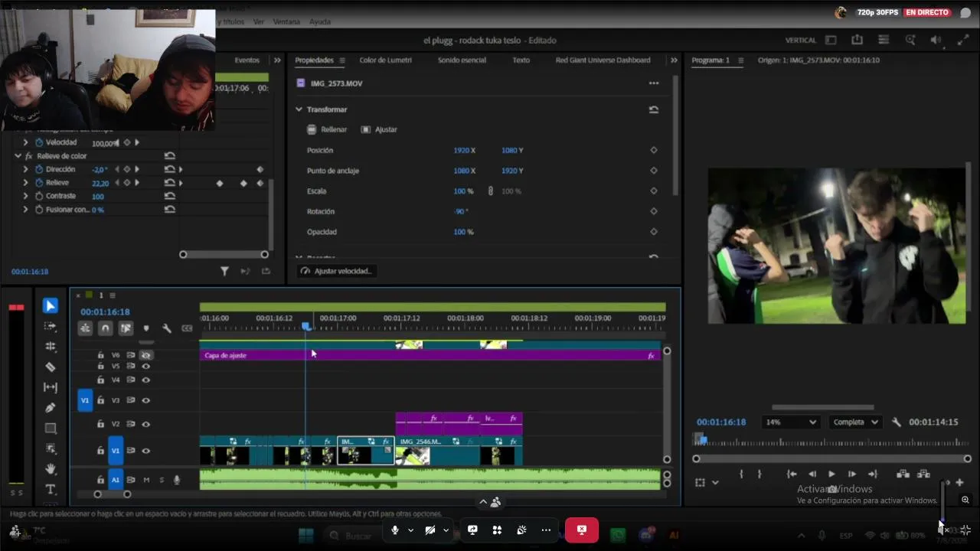Click the Mark In bracket button
This screenshot has width=980, height=551.
coord(741,474)
